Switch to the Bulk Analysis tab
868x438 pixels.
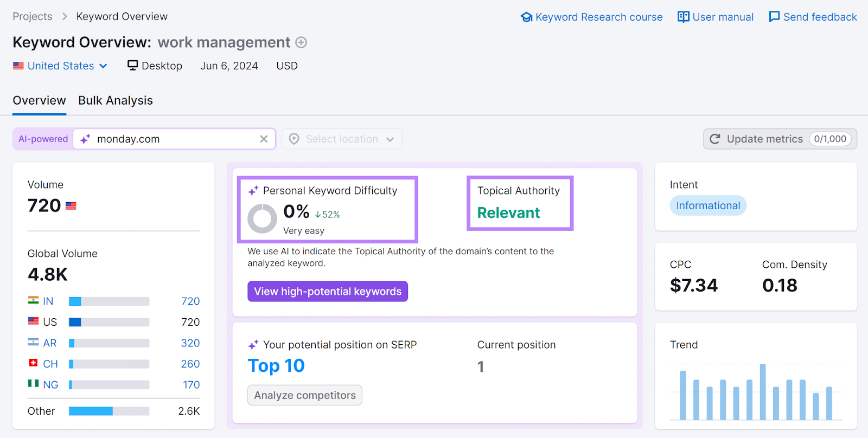(116, 101)
